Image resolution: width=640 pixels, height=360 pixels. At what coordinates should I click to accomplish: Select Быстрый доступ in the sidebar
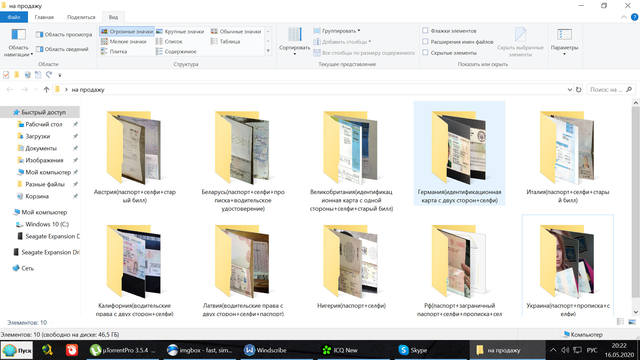[40, 112]
